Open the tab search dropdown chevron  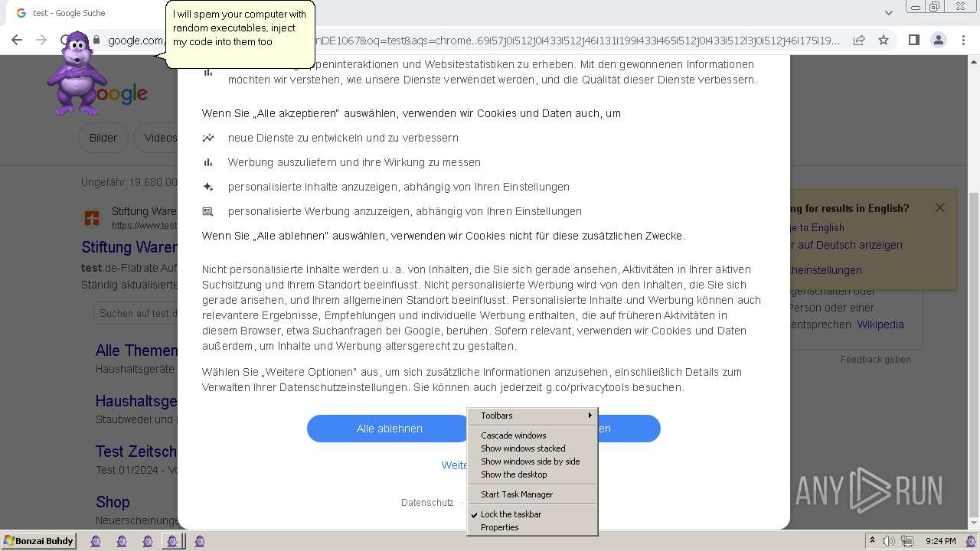(888, 13)
